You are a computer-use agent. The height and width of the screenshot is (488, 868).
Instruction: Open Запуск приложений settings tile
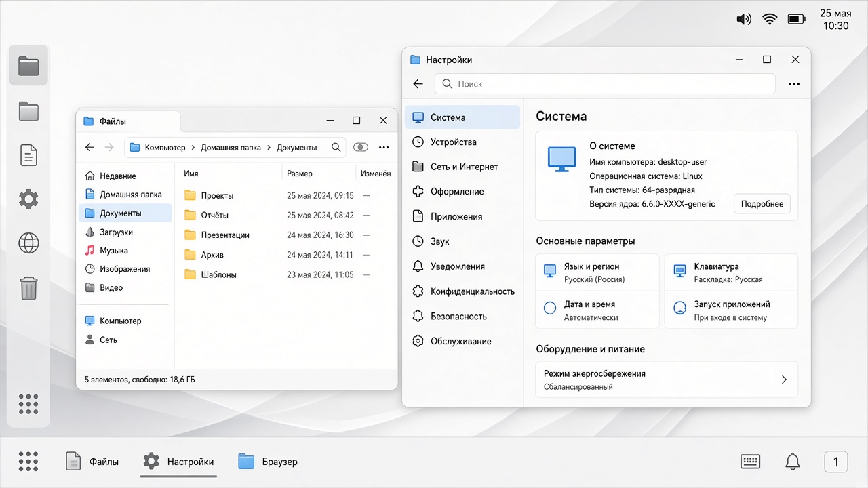(731, 310)
